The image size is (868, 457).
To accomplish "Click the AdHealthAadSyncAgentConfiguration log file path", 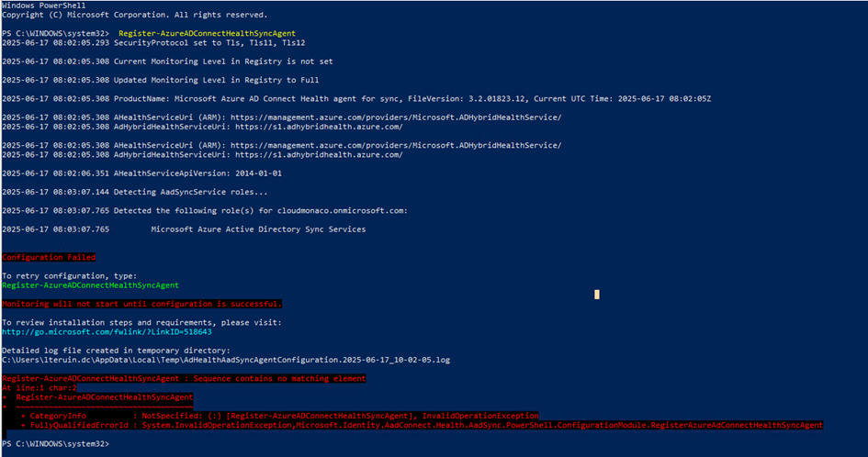I will tap(226, 361).
